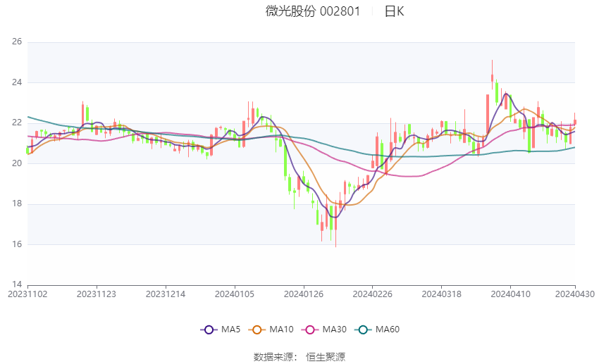Screen dimensions: 599x364
Task: Click the 恒生聚源 data source text
Action: point(326,357)
